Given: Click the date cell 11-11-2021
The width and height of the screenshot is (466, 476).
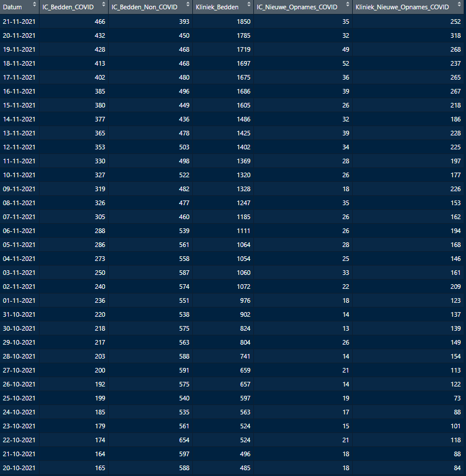Looking at the screenshot, I should [19, 161].
